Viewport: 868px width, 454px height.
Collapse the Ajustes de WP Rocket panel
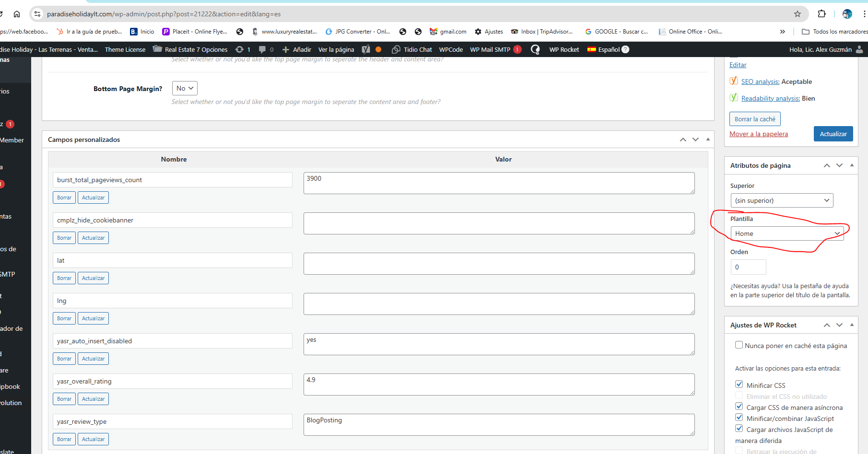(852, 325)
